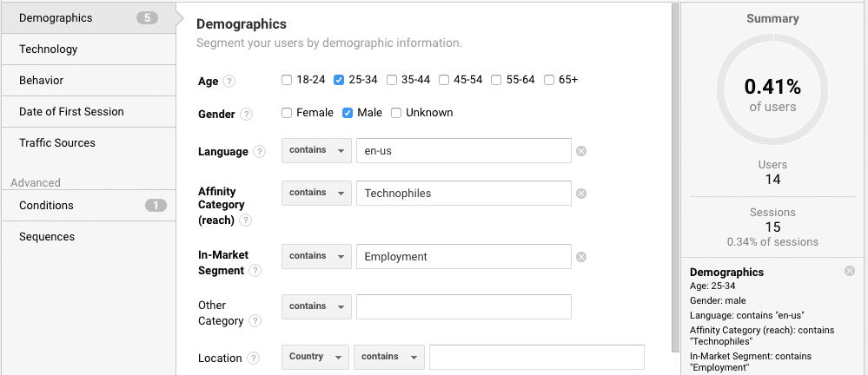The height and width of the screenshot is (375, 868).
Task: Clear the Employment in-market filter
Action: pos(580,257)
